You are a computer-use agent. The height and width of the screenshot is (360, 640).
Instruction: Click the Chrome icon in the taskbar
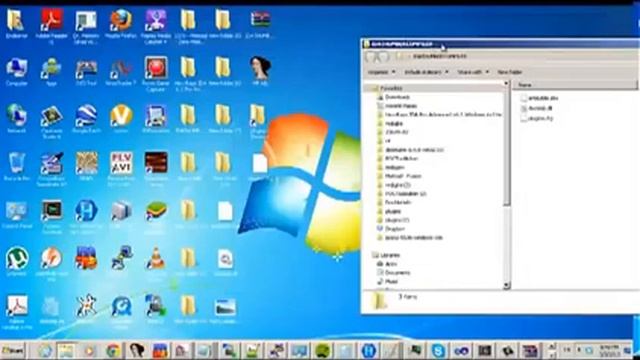coord(113,351)
